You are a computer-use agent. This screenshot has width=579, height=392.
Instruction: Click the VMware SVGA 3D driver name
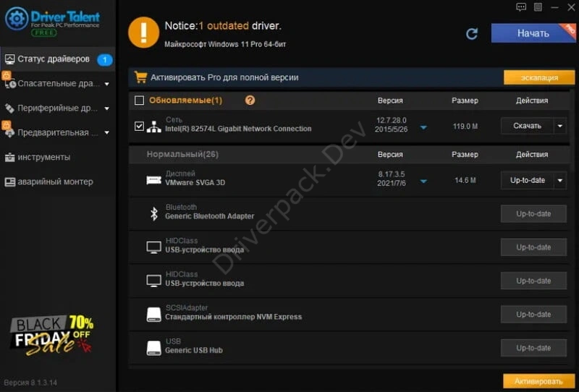tap(195, 182)
